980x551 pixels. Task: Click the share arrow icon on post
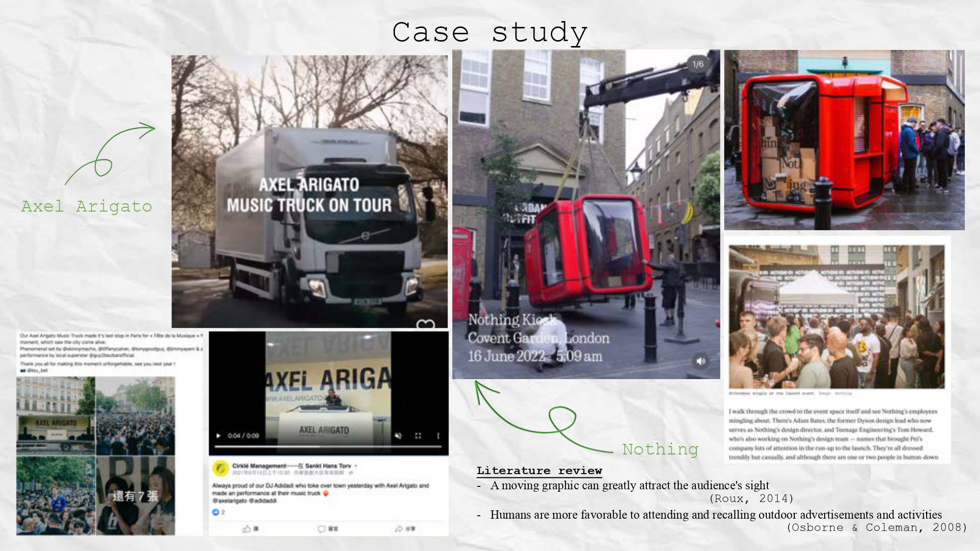[x=399, y=529]
